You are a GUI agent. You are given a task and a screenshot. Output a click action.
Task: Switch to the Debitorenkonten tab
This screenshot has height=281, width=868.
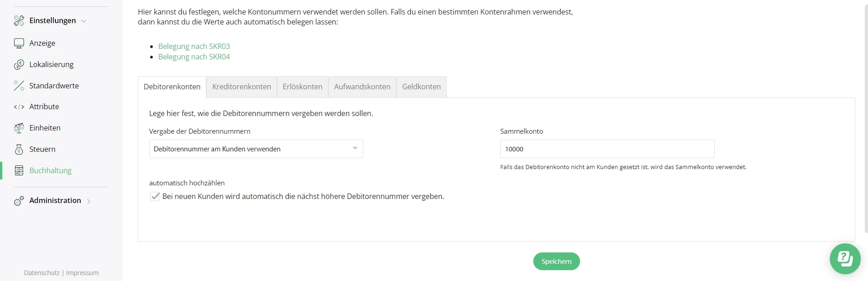tap(172, 87)
